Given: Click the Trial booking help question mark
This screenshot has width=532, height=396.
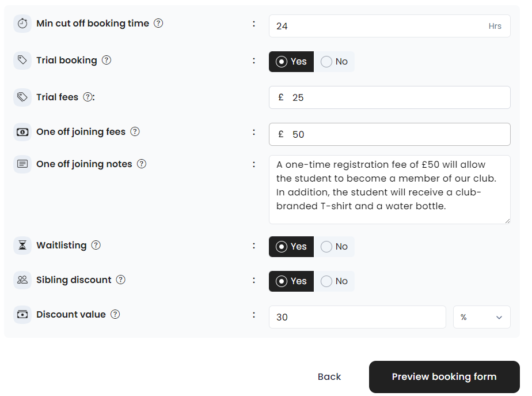Looking at the screenshot, I should click(107, 61).
